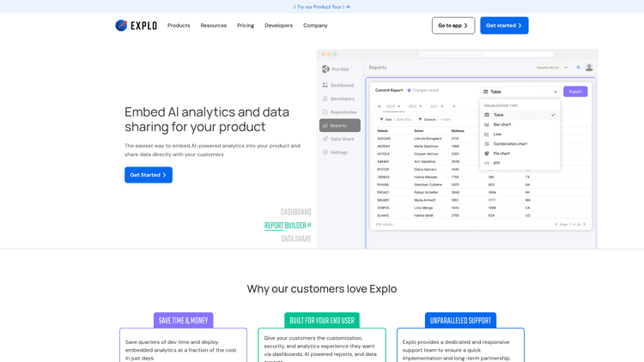Select the Report Builder AI tab

coord(288,226)
